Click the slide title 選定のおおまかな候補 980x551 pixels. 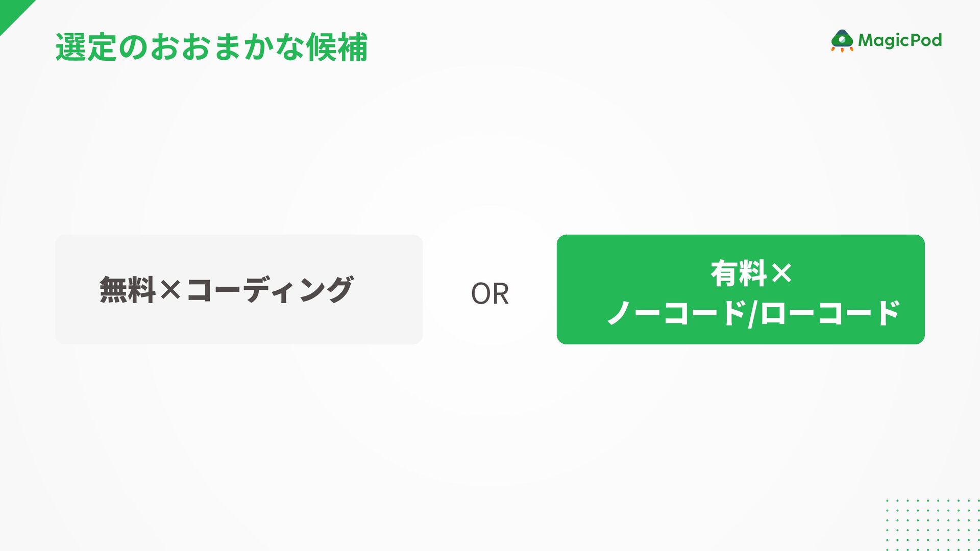point(211,47)
